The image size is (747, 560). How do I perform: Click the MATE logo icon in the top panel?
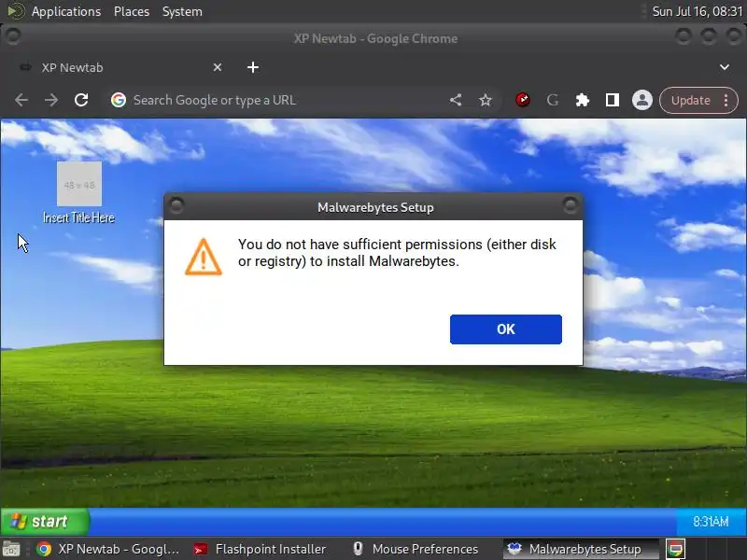[16, 11]
